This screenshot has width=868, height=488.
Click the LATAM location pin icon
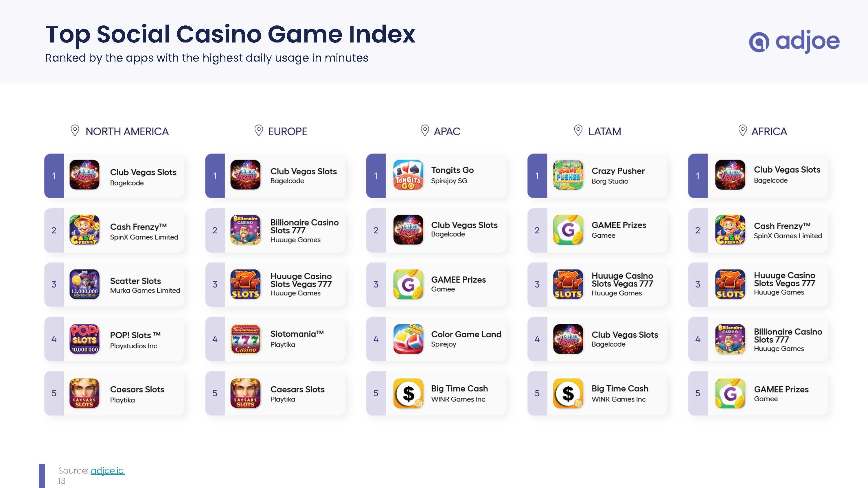click(x=578, y=131)
